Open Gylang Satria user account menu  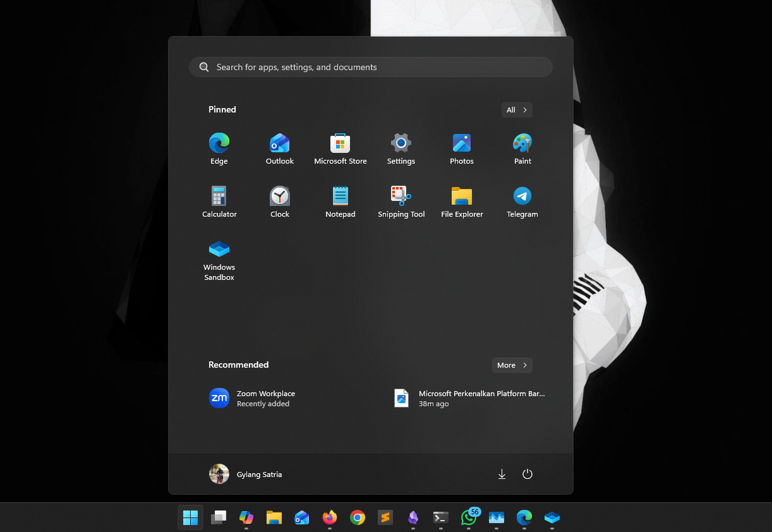pyautogui.click(x=246, y=474)
